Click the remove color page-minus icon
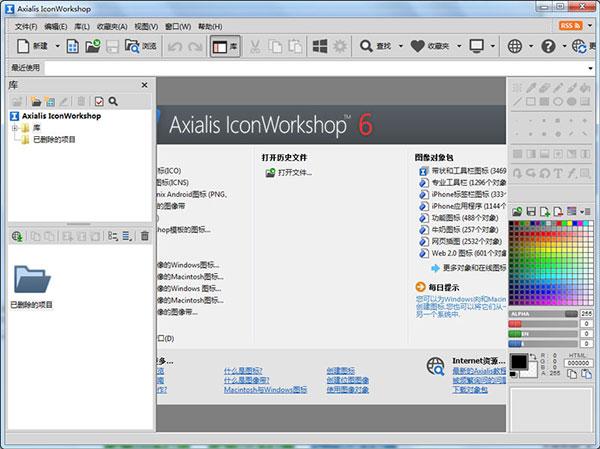 click(558, 211)
